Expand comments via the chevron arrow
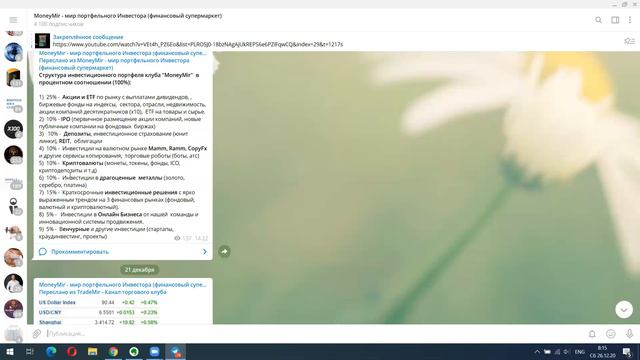This screenshot has width=640, height=360. pos(205,251)
